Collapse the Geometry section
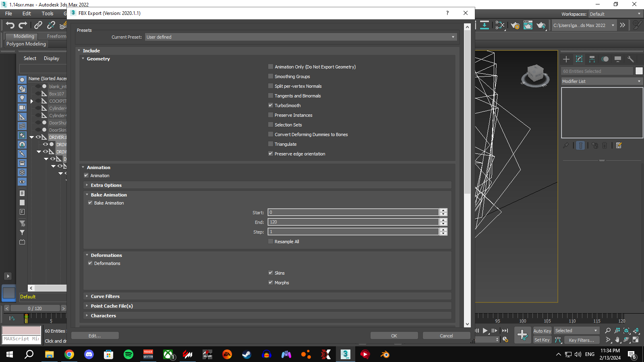The width and height of the screenshot is (644, 362). 83,59
